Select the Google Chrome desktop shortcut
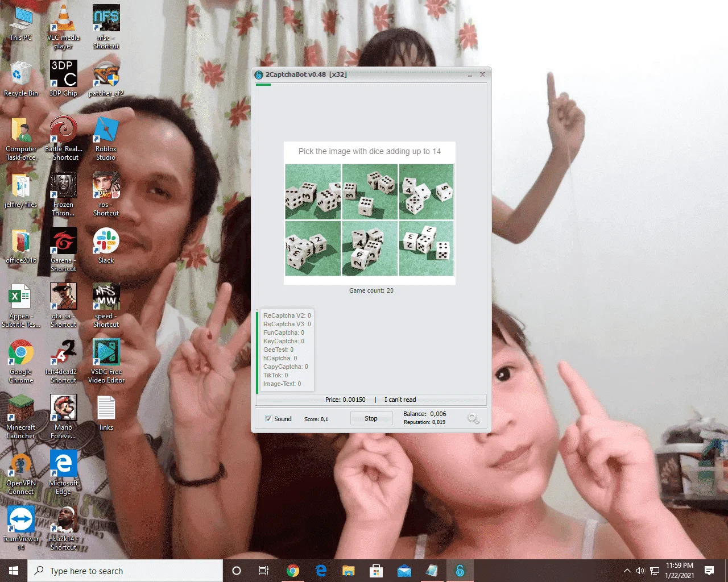Screen dimensions: 728x582 pyautogui.click(x=21, y=361)
